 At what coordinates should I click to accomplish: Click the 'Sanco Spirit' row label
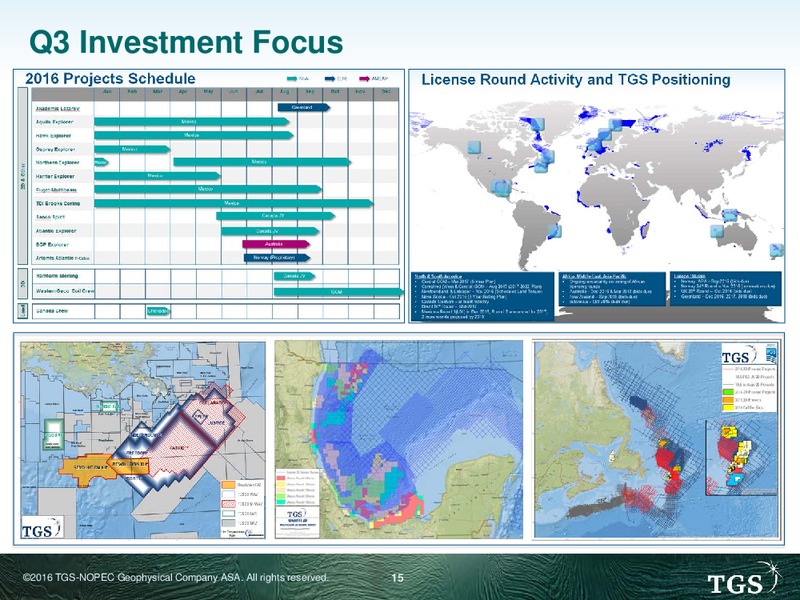click(50, 217)
